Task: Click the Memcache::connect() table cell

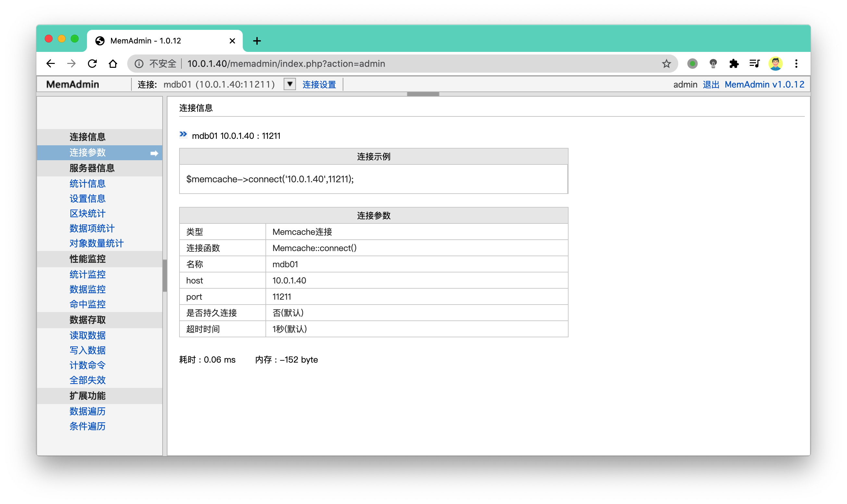Action: (x=417, y=248)
